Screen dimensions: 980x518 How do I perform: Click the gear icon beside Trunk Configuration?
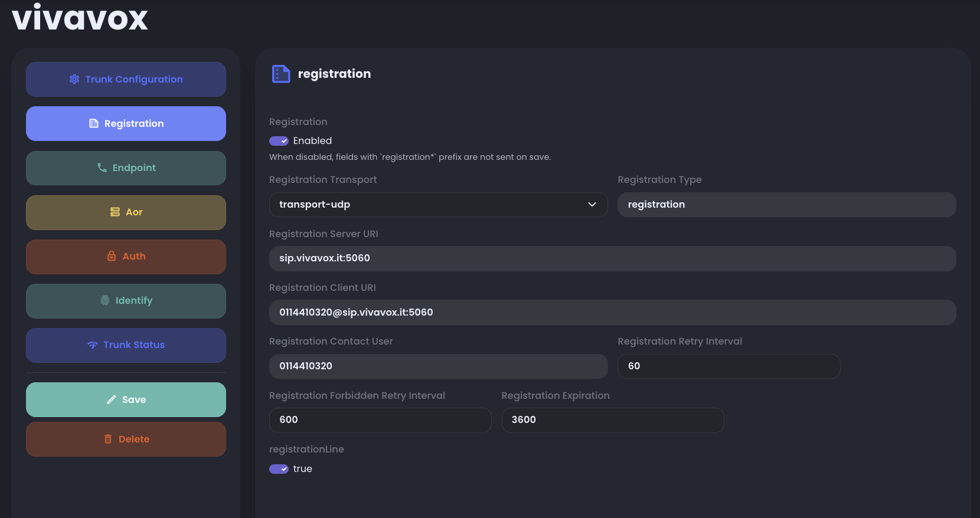click(x=74, y=79)
